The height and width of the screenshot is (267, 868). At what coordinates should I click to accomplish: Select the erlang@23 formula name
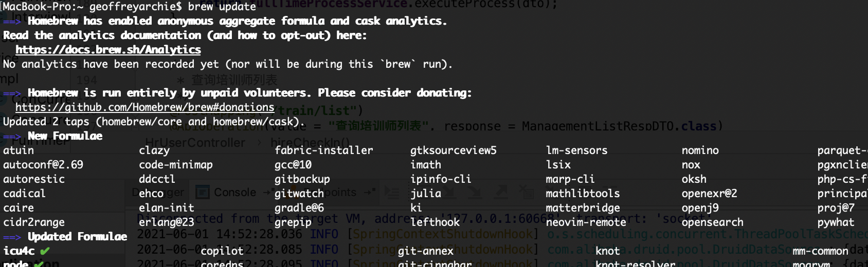[167, 222]
